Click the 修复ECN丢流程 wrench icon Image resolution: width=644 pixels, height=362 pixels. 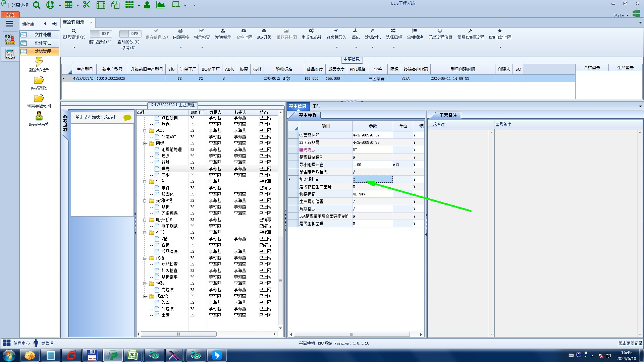pos(470,31)
